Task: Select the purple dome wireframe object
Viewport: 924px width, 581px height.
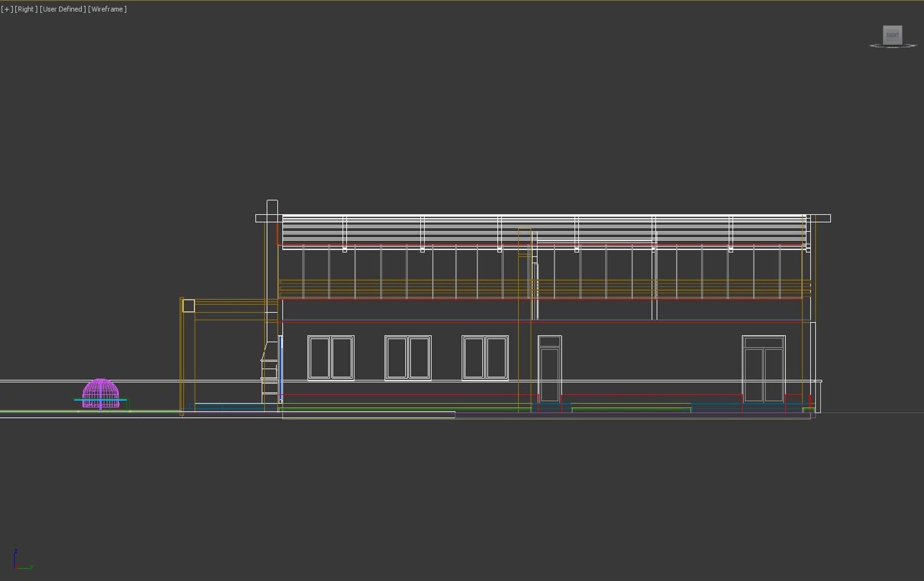Action: coord(101,393)
